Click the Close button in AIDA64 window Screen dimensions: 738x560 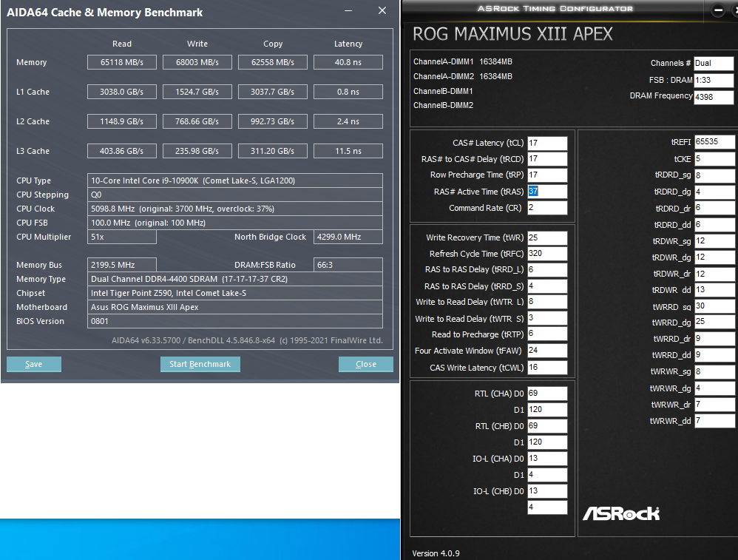coord(366,364)
